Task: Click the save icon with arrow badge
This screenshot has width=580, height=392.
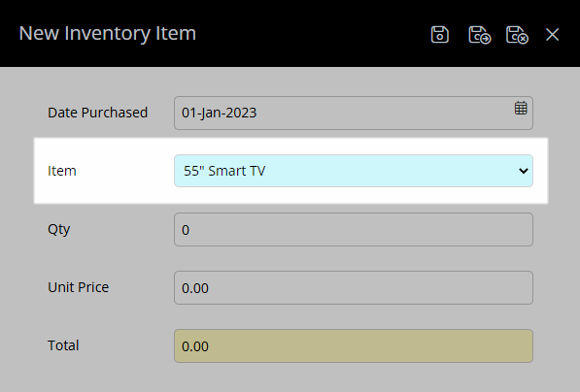Action: point(479,35)
